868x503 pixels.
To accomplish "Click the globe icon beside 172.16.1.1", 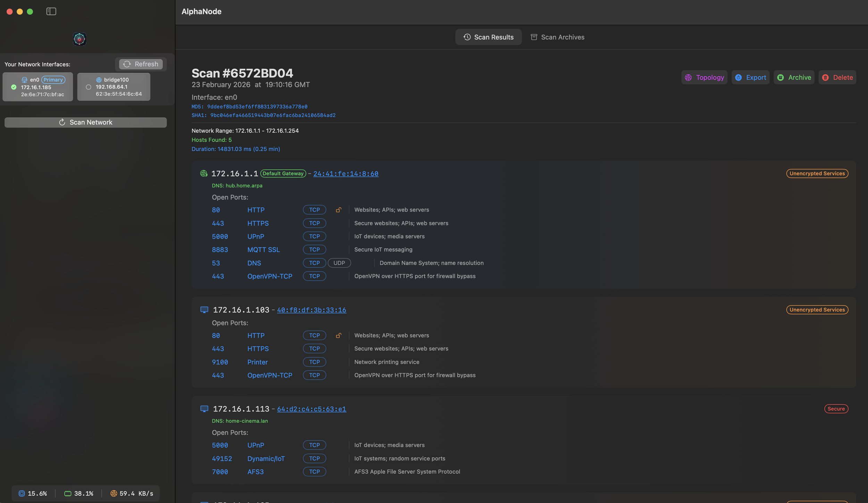I will (x=204, y=173).
